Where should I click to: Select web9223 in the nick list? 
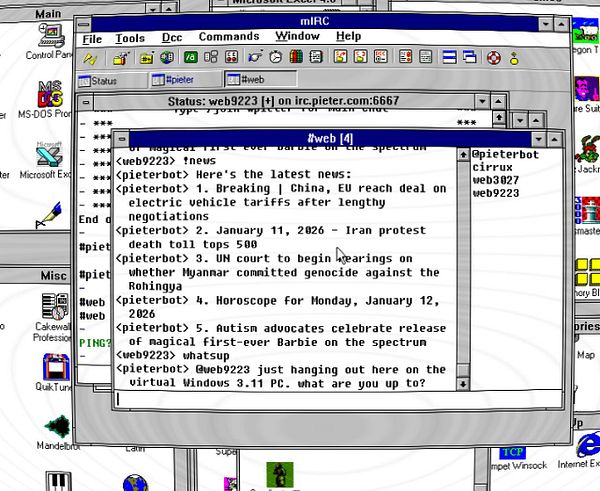point(496,193)
